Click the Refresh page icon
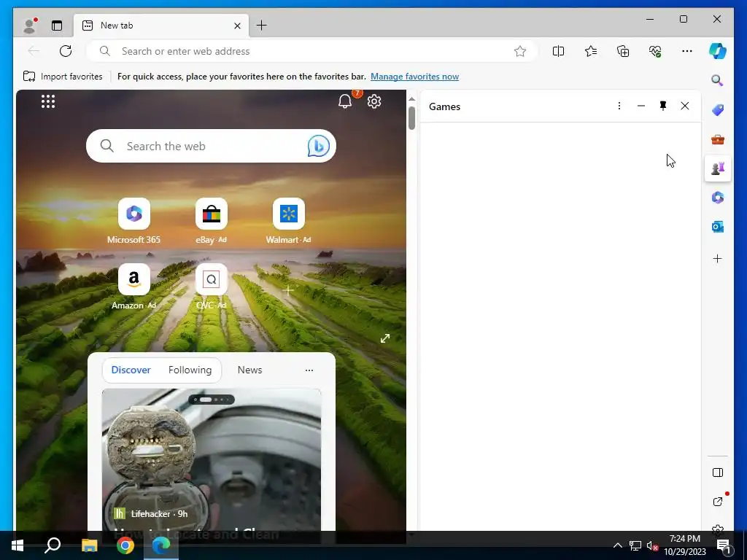The height and width of the screenshot is (560, 747). point(66,51)
